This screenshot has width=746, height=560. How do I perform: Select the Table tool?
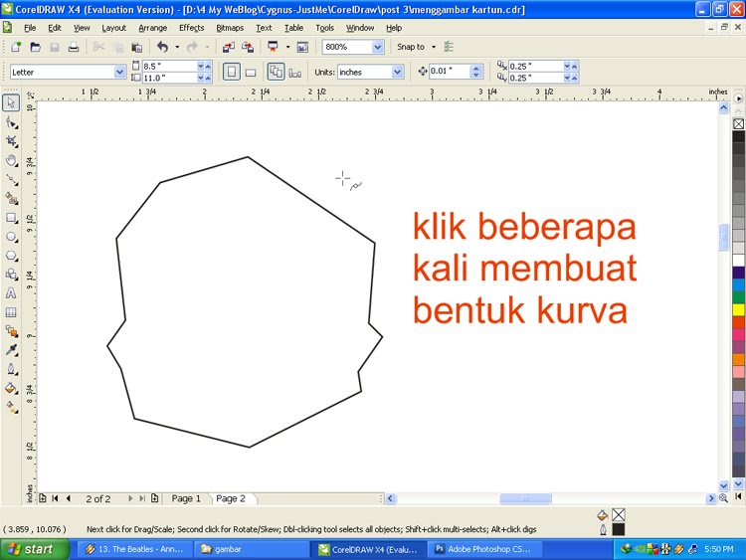11,312
